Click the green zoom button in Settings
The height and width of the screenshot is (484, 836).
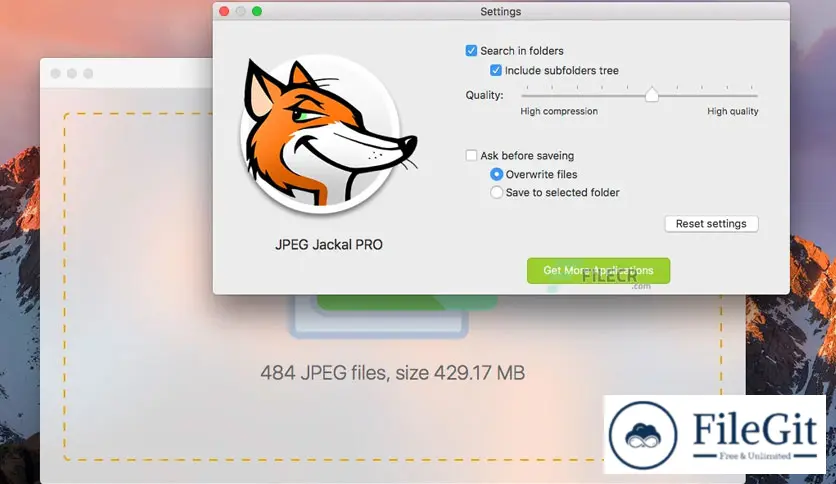(x=257, y=11)
